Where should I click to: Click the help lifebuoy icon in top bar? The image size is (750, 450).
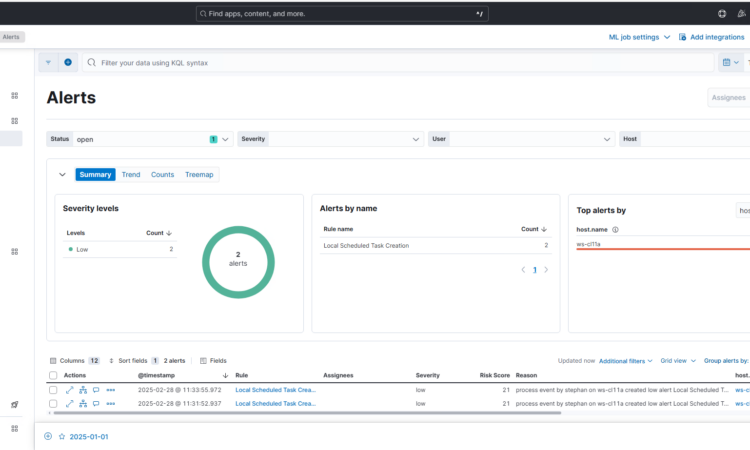722,14
